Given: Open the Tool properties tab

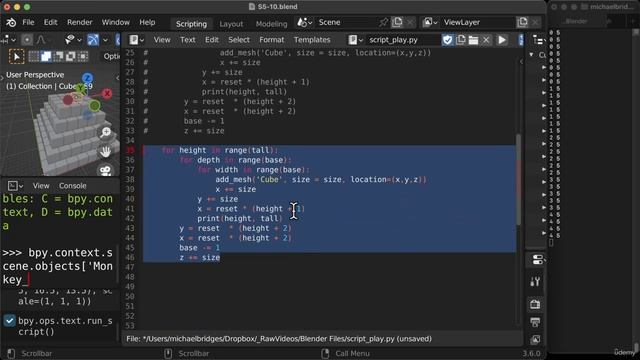Looking at the screenshot, I should click(x=535, y=282).
